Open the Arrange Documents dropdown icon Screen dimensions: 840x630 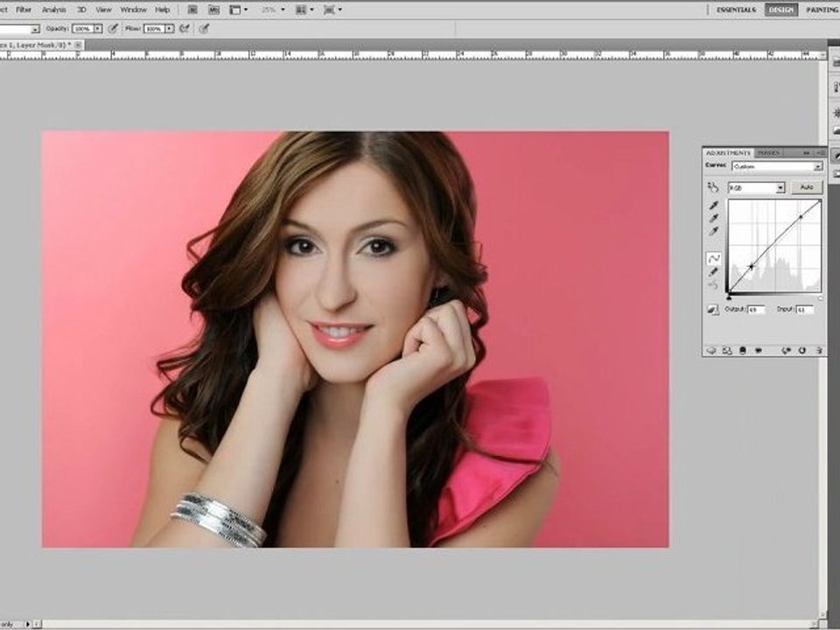(304, 10)
